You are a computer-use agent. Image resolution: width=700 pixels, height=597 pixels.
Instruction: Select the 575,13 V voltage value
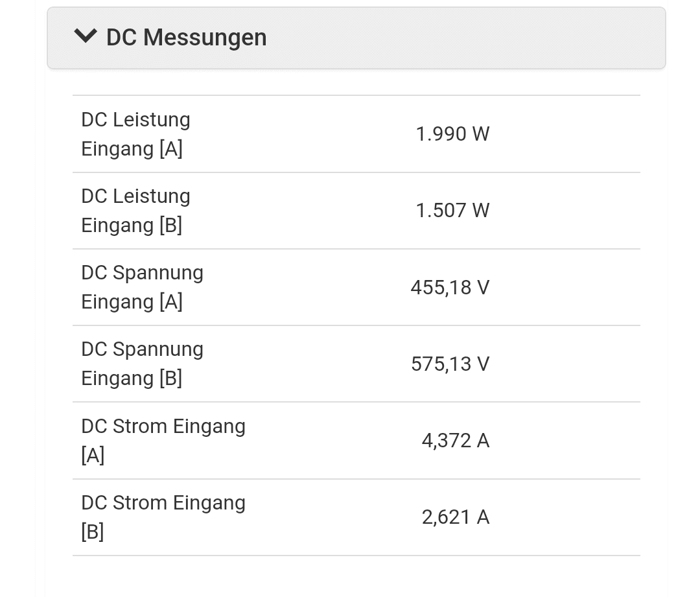tap(450, 364)
